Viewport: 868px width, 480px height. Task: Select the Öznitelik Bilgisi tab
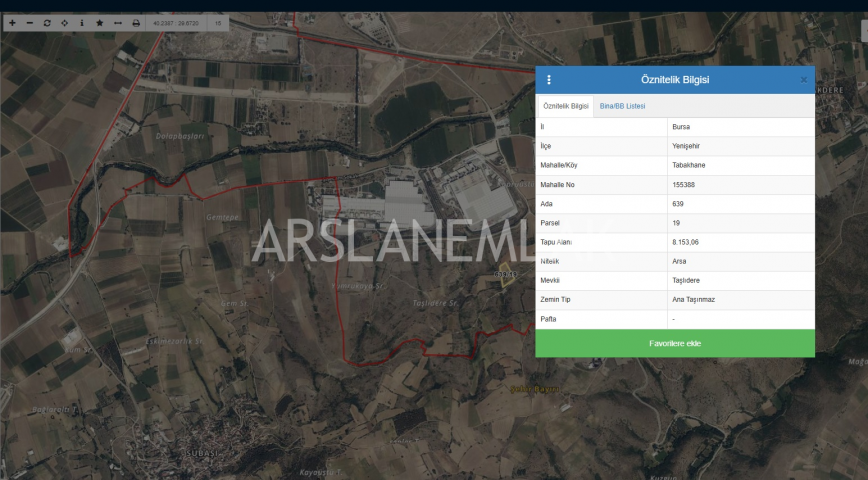point(566,106)
